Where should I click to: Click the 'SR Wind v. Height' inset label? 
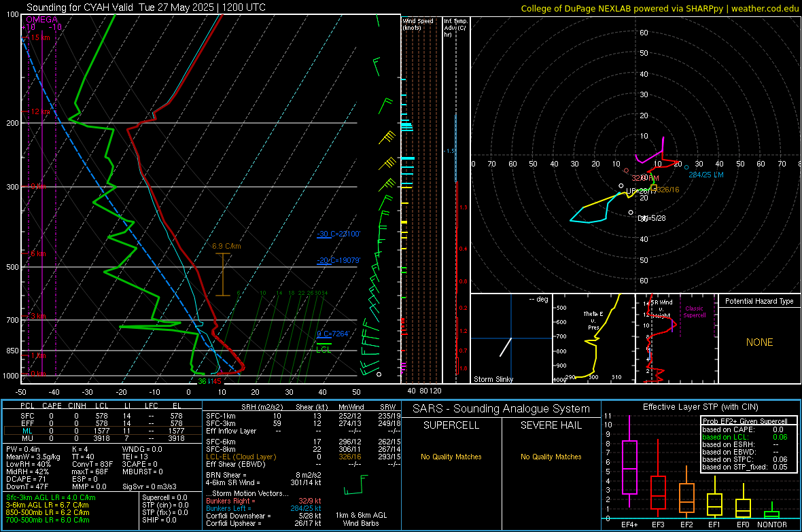[662, 309]
